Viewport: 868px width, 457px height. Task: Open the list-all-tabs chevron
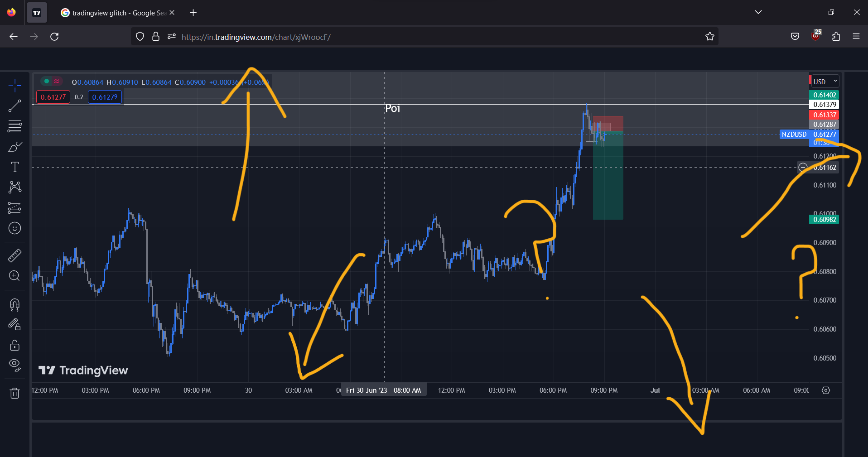tap(758, 12)
